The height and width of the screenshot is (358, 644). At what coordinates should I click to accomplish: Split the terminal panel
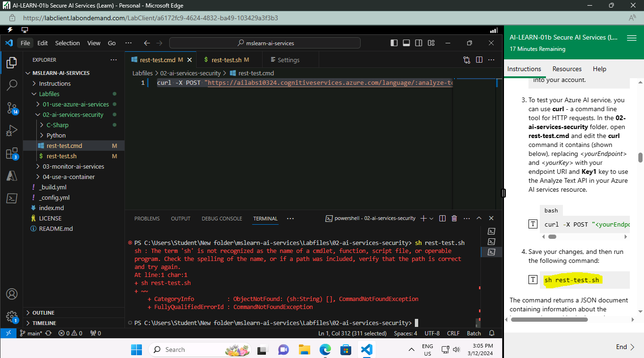[x=442, y=218]
